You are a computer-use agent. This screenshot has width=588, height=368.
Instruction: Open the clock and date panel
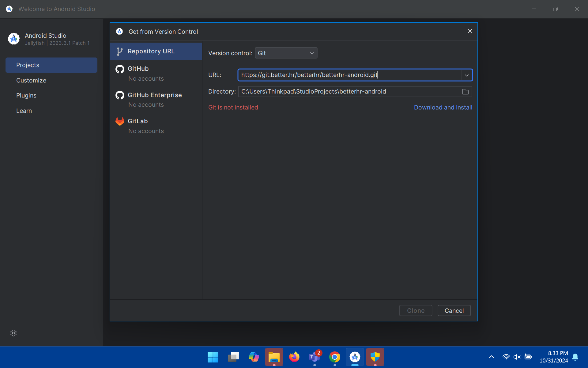(554, 357)
